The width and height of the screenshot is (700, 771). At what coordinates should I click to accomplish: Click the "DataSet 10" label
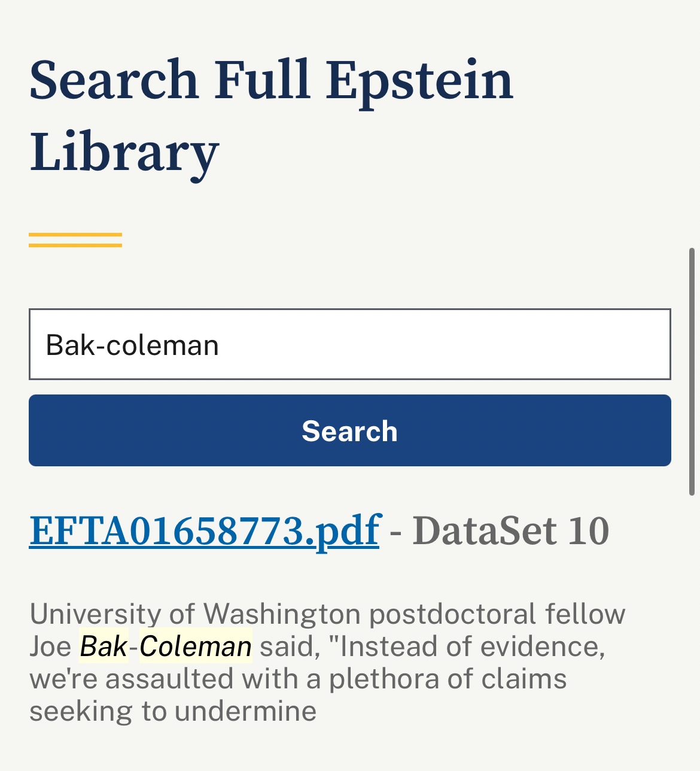[x=511, y=530]
